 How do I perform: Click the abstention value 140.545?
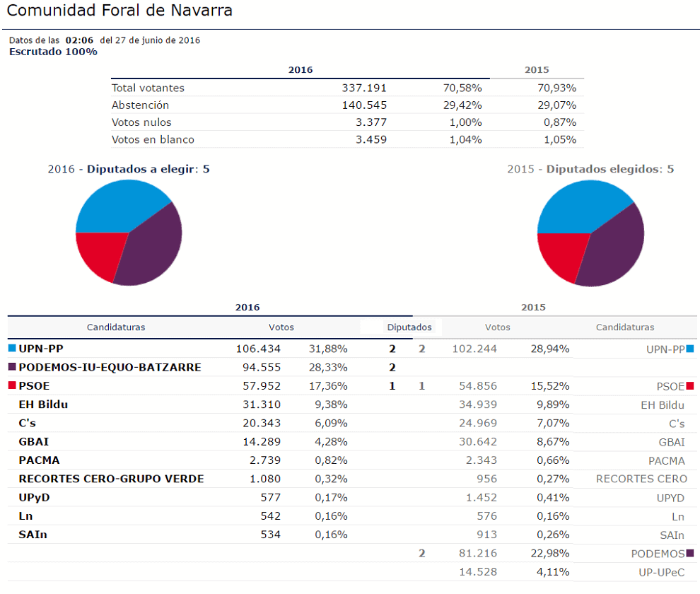(364, 105)
